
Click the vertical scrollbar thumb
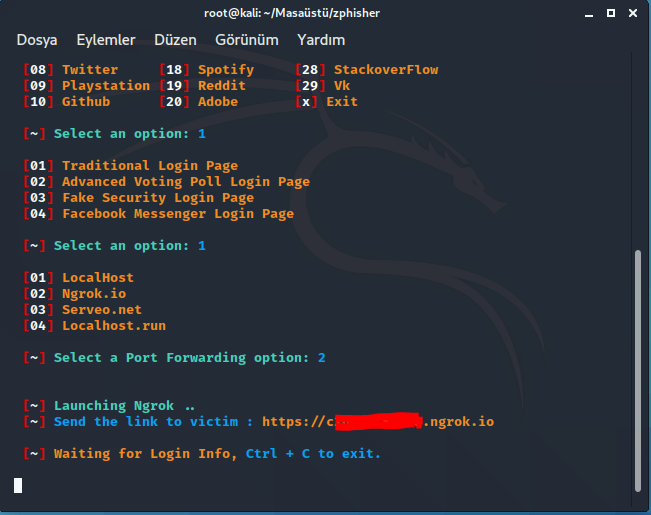[638, 370]
